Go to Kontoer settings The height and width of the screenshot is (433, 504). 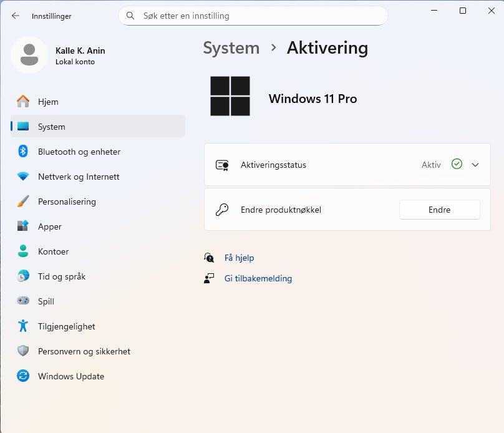pos(98,251)
